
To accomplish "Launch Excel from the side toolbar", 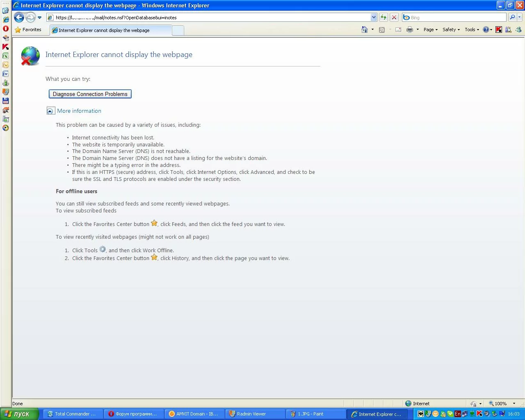I will (x=6, y=56).
